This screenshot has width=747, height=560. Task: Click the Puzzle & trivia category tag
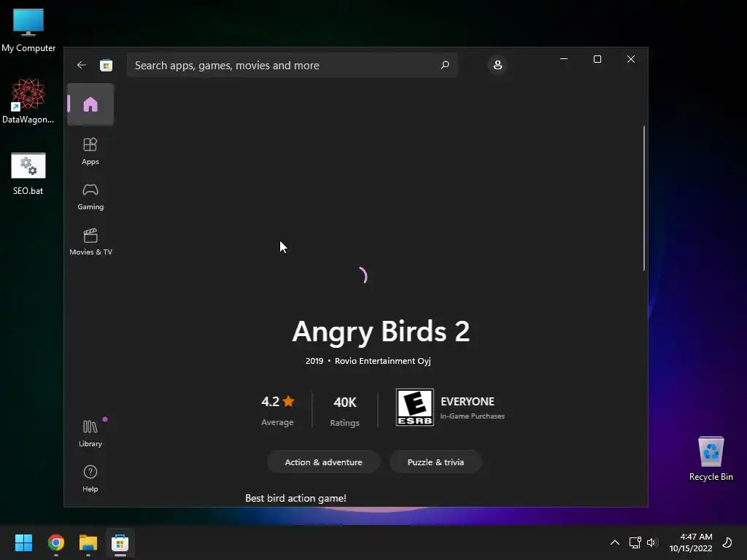coord(436,462)
